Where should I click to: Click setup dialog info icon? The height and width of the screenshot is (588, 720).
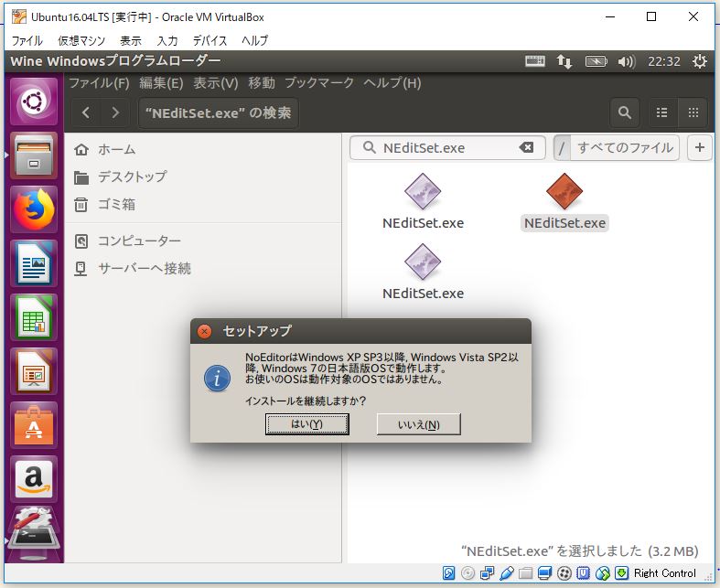click(217, 379)
